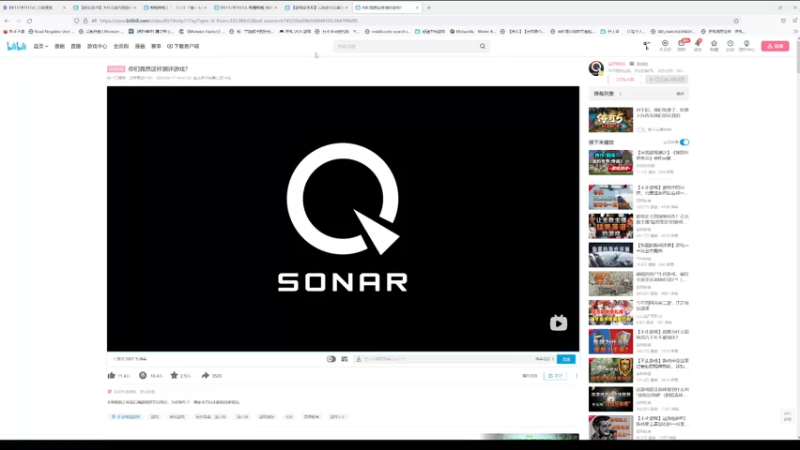Click the Sonar video player area
The width and height of the screenshot is (800, 450).
[x=343, y=218]
